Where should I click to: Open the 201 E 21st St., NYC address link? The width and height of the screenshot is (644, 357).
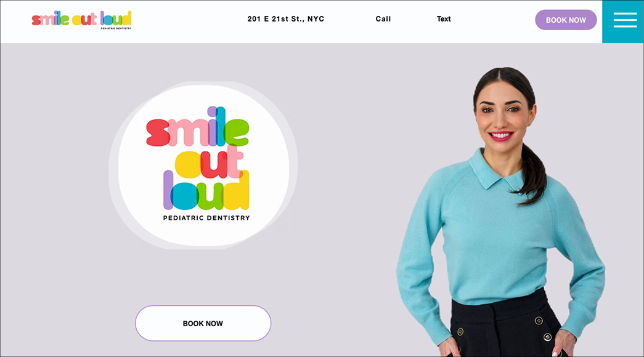click(286, 19)
